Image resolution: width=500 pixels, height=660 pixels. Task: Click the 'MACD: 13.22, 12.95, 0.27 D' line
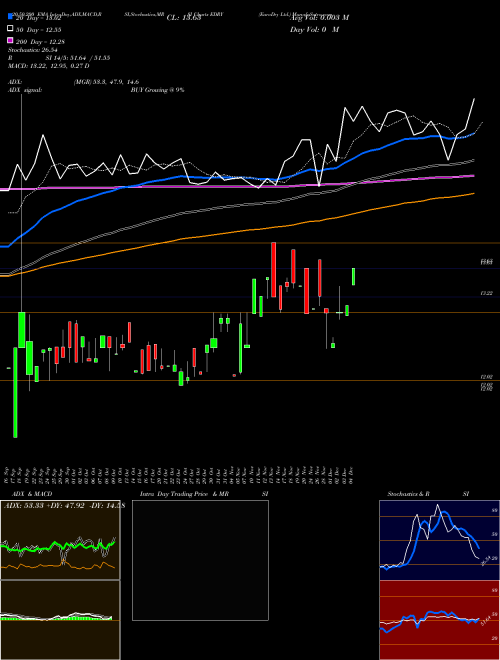click(x=49, y=66)
